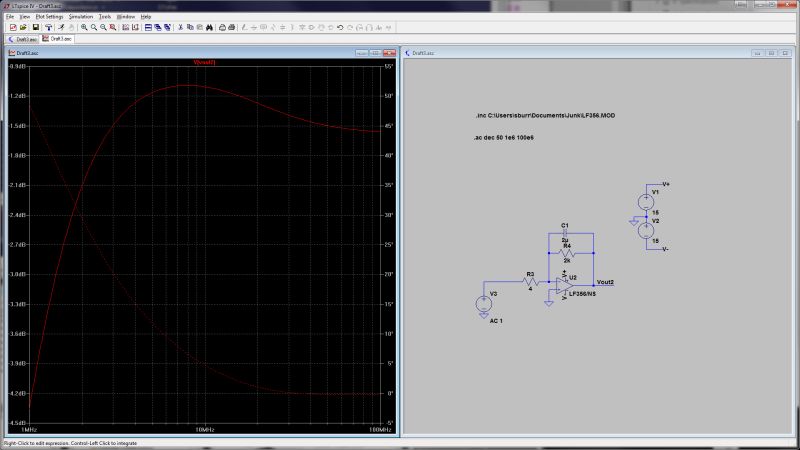Screen dimensions: 800x450
Task: Click the V(vout2) trace label
Action: point(204,62)
